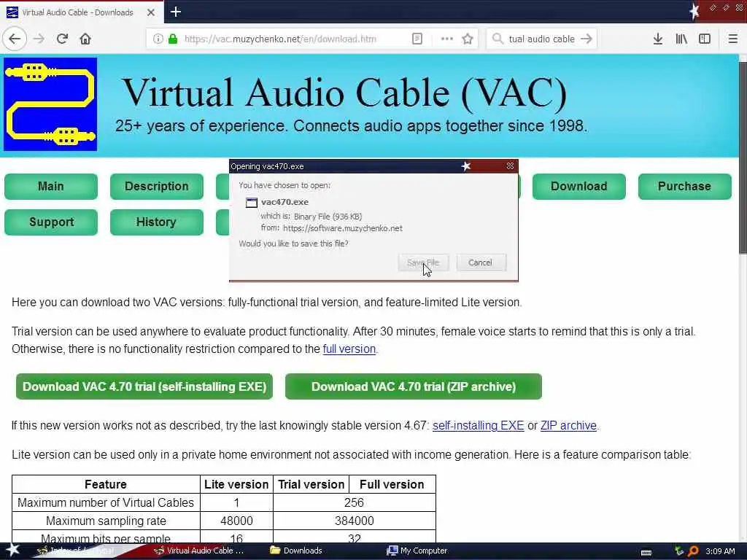Click the keyboard icon in system tray
Screen dimensions: 747x560
[x=646, y=552]
